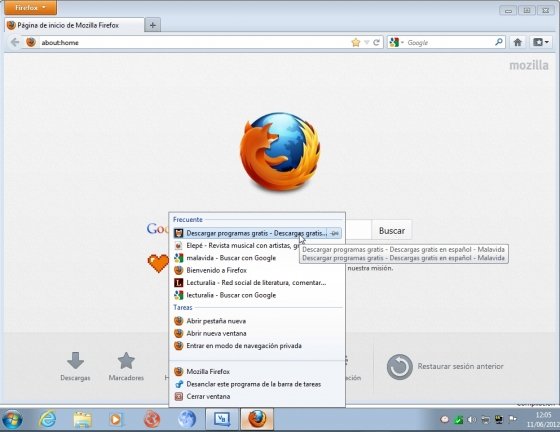This screenshot has width=560, height=432.
Task: Reload the page with the refresh icon
Action: pos(376,42)
